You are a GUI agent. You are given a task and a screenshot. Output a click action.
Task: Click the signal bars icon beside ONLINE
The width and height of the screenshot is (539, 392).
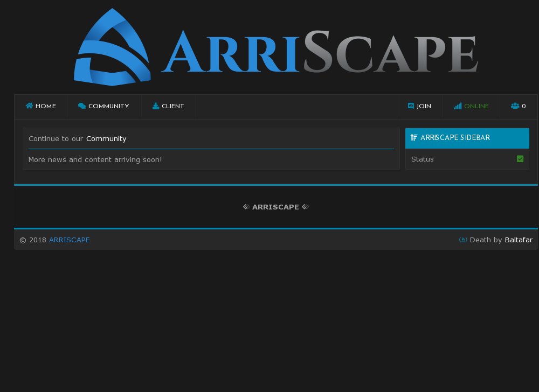click(x=458, y=106)
